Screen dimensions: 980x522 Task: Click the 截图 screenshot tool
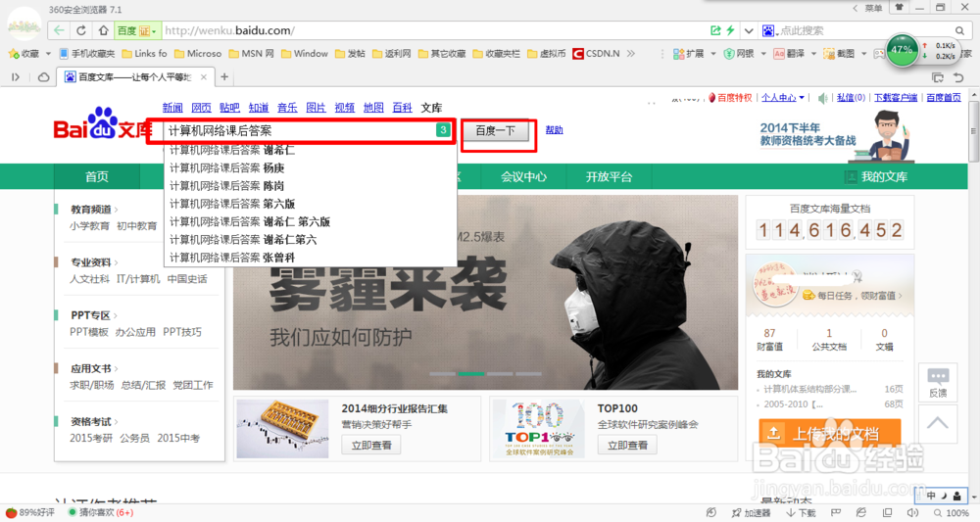click(839, 54)
